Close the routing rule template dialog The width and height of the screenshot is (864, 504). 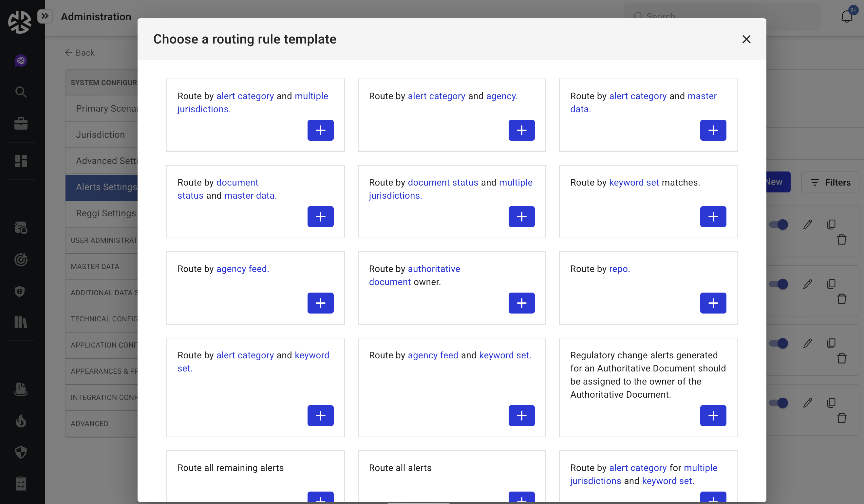click(x=746, y=39)
